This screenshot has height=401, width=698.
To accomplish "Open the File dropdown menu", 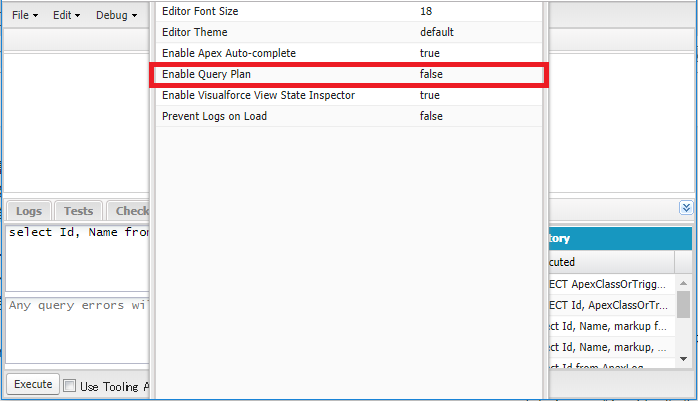I will 25,15.
